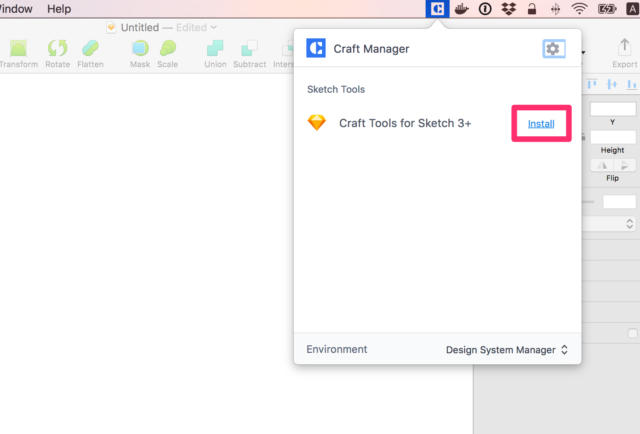
Task: Open the Window menu
Action: (16, 9)
